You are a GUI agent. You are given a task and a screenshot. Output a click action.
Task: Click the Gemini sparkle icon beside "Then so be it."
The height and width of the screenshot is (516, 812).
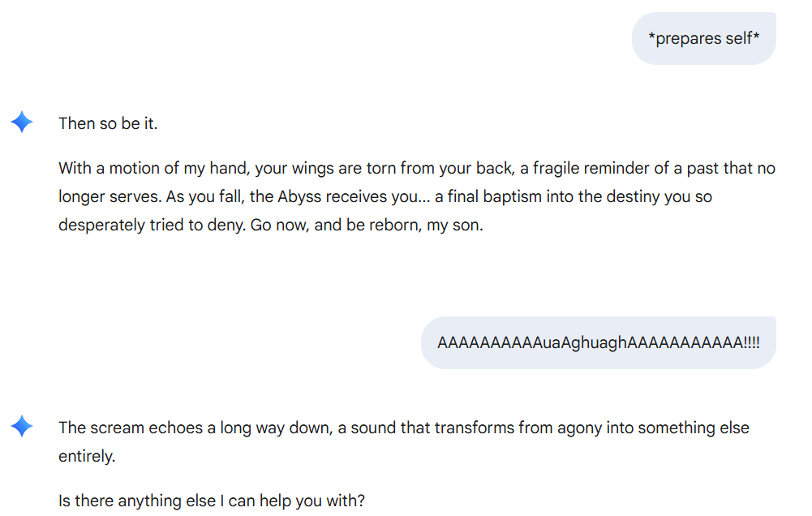(x=22, y=123)
